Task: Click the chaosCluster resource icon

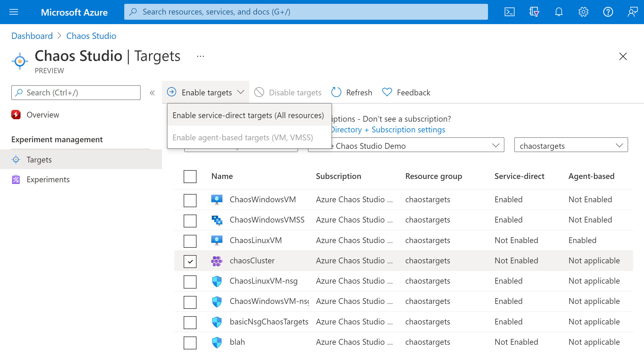Action: click(x=217, y=261)
